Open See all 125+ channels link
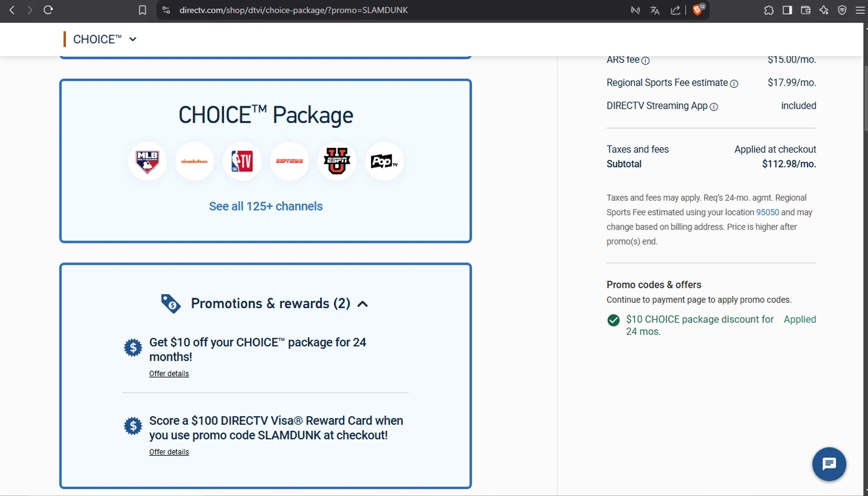 coord(266,206)
